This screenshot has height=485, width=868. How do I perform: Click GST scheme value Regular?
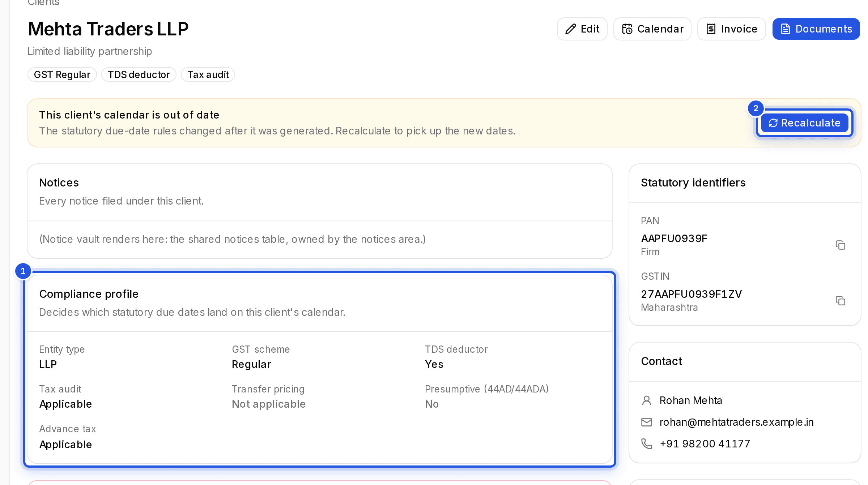tap(251, 364)
